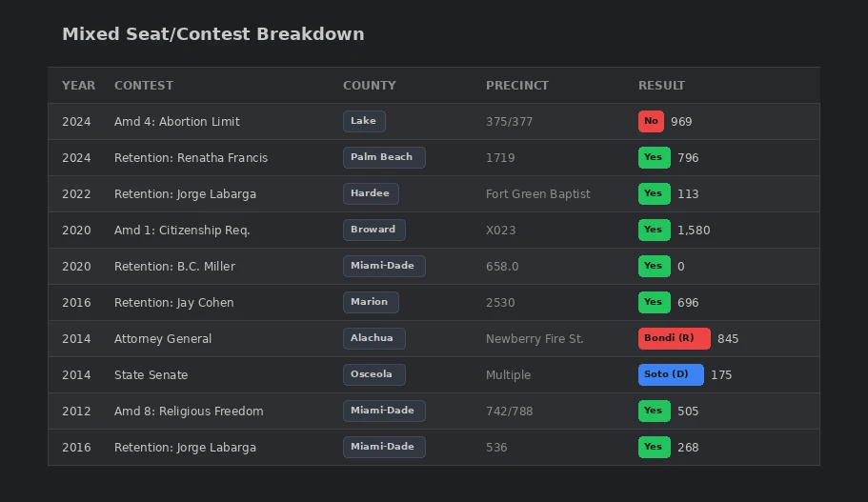Select the Hardee county badge
Screen dimensions: 868x502
tap(370, 193)
